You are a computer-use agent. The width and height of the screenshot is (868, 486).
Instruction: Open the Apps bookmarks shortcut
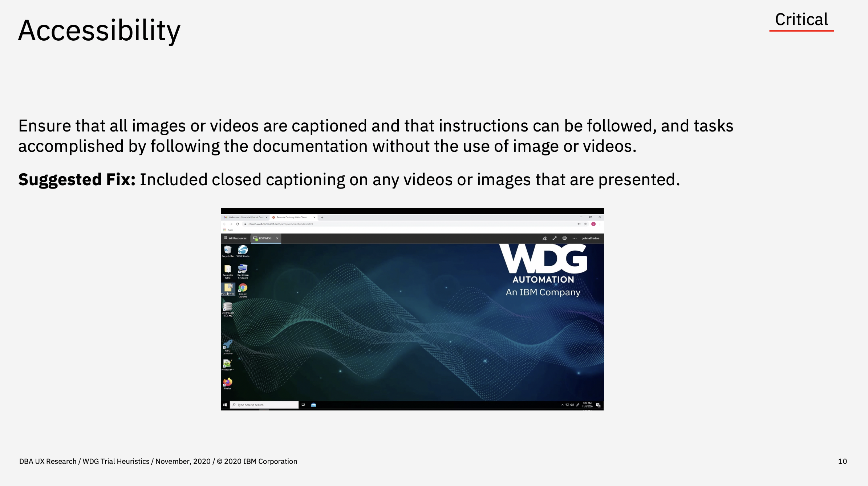click(228, 230)
